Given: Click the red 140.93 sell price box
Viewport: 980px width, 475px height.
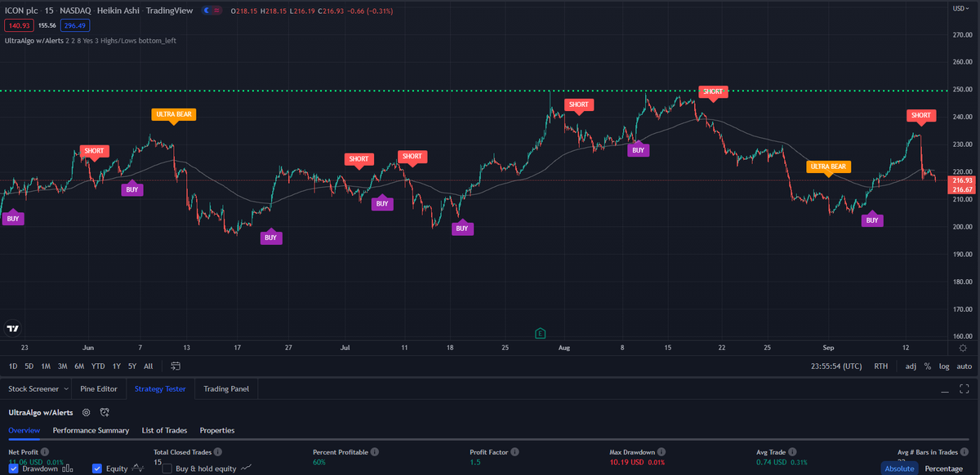Looking at the screenshot, I should coord(20,25).
